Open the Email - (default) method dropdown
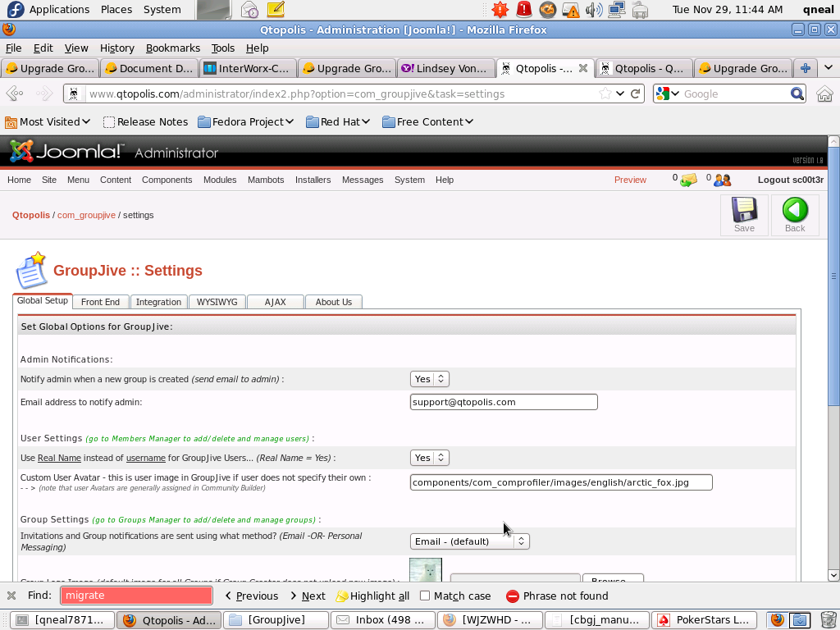This screenshot has height=630, width=840. point(470,541)
